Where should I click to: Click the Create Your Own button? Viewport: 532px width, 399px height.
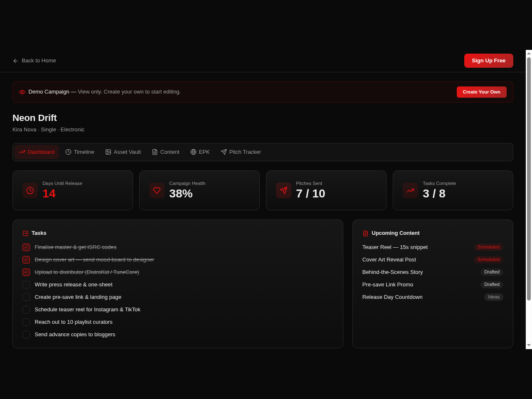[x=482, y=92]
